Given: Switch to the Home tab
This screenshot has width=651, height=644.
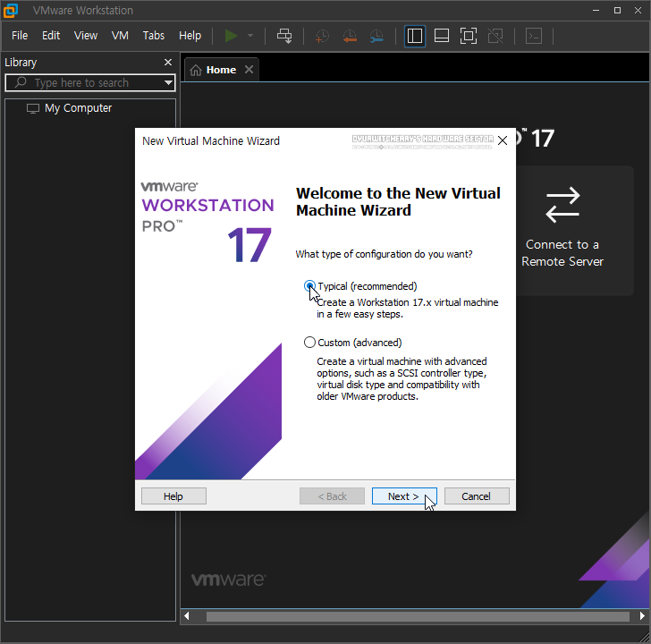Looking at the screenshot, I should coord(221,70).
